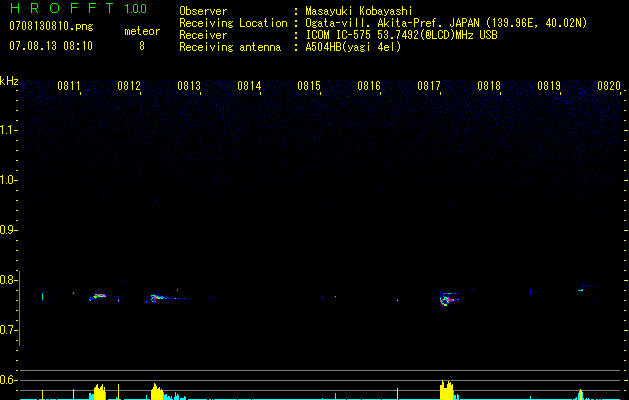629x400 pixels.
Task: Click the 1.1 kHz axis label
Action: [8, 130]
